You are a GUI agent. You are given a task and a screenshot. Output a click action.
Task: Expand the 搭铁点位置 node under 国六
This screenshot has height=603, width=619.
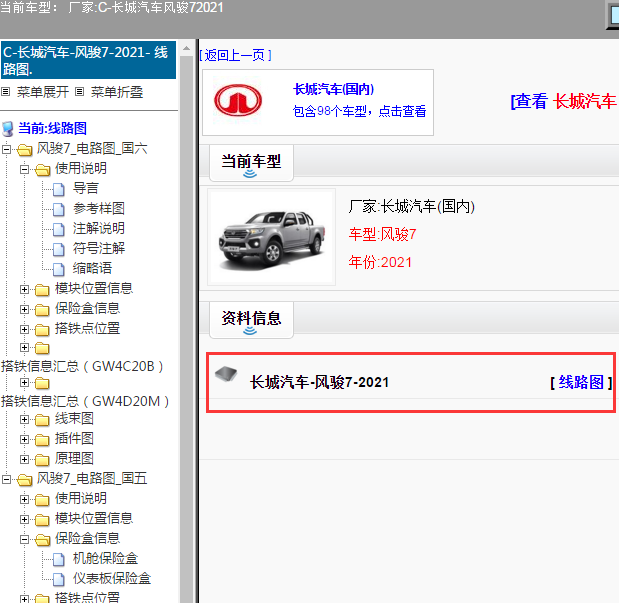tap(24, 329)
